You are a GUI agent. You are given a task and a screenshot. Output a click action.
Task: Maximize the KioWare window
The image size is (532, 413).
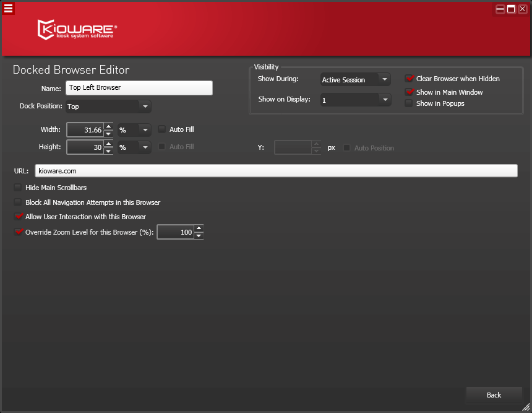pos(512,9)
